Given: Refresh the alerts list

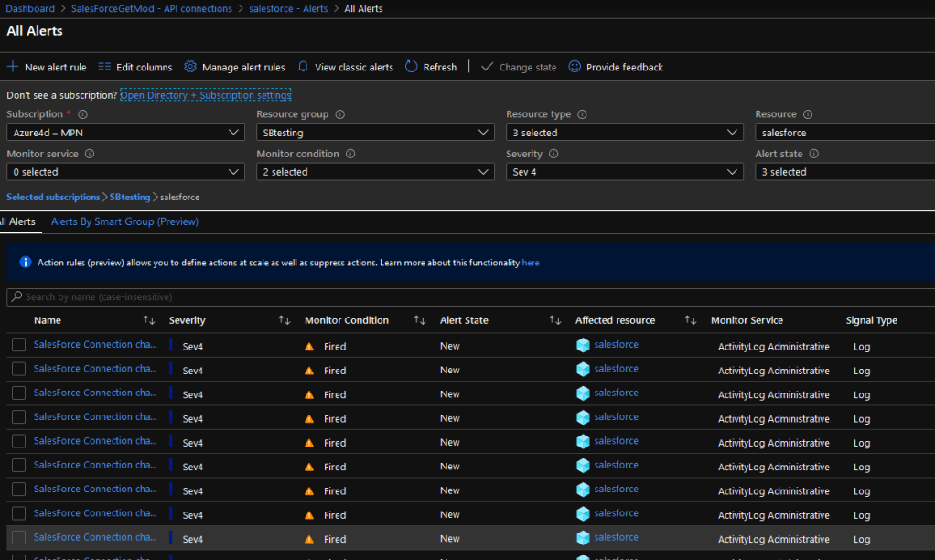Looking at the screenshot, I should pos(430,67).
